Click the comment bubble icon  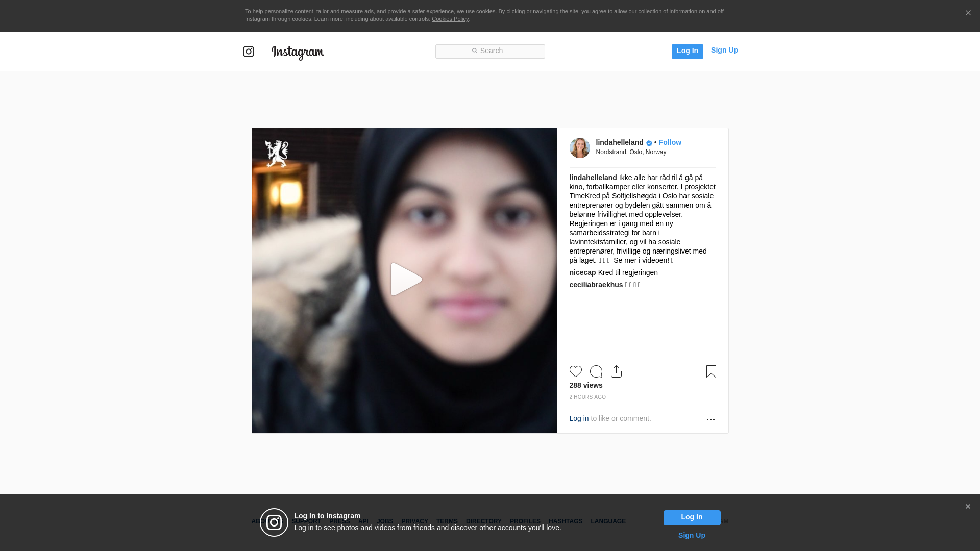coord(596,371)
